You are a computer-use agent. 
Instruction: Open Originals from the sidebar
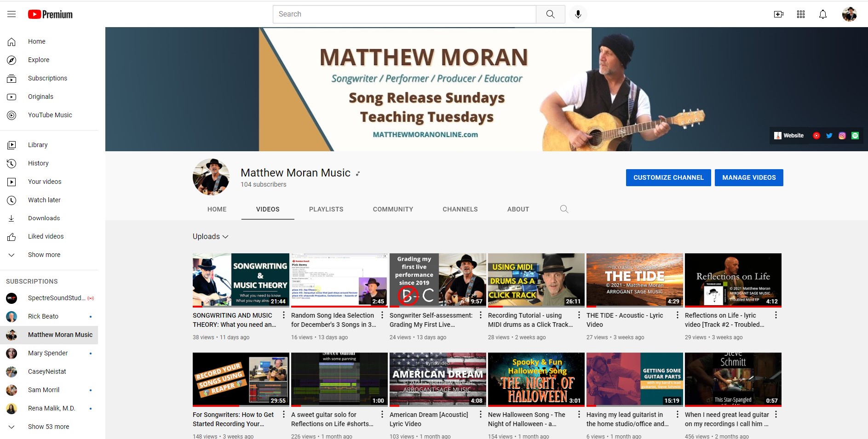click(x=49, y=97)
